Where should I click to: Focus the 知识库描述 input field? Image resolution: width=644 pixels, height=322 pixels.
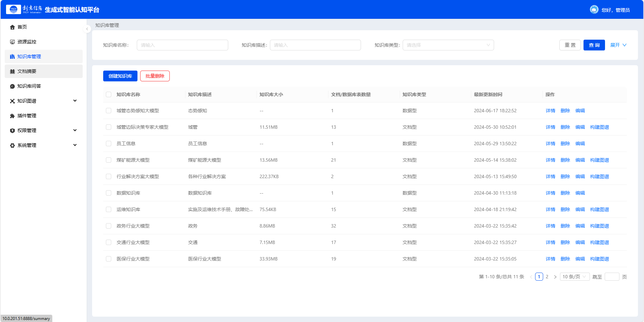[x=315, y=45]
